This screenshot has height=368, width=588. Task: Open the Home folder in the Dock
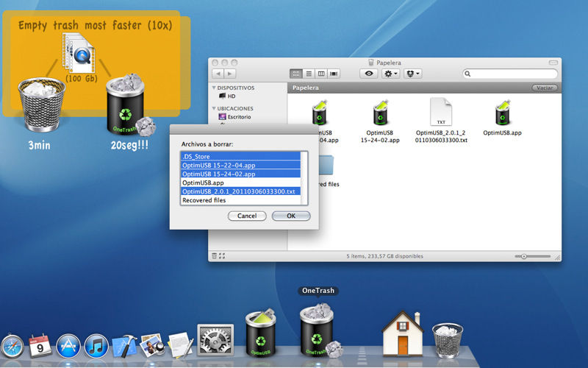click(402, 333)
